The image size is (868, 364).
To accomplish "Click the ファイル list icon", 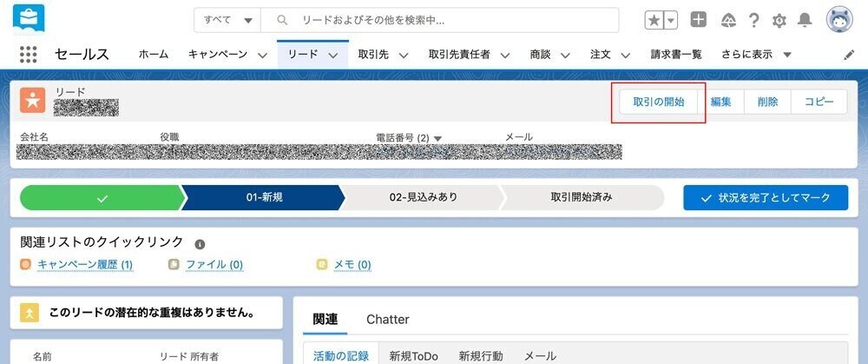I will click(x=174, y=265).
